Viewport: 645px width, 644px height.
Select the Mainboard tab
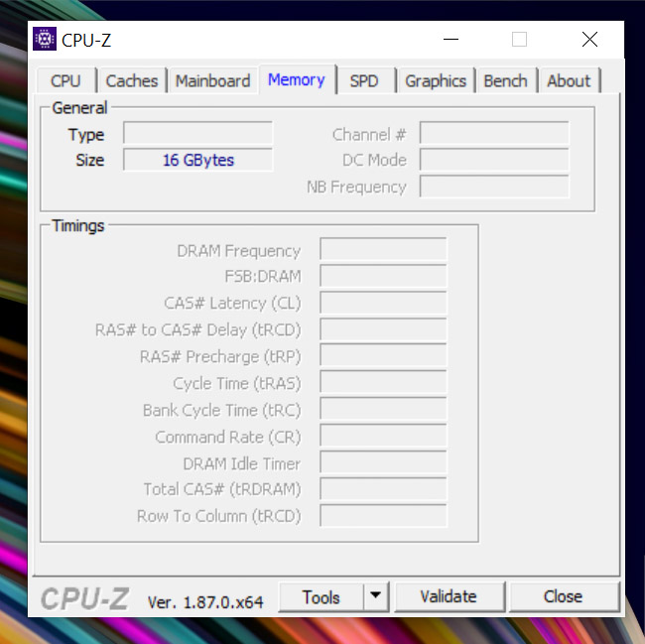click(x=212, y=80)
